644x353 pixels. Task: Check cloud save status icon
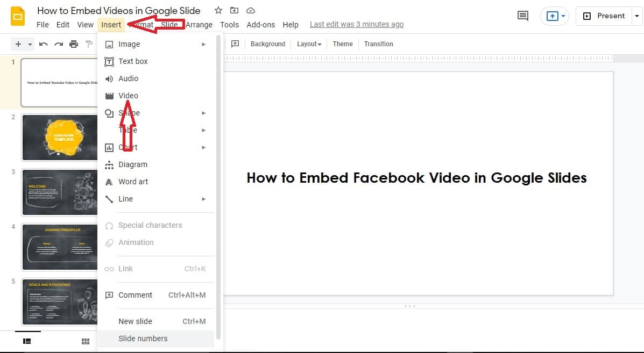(251, 10)
